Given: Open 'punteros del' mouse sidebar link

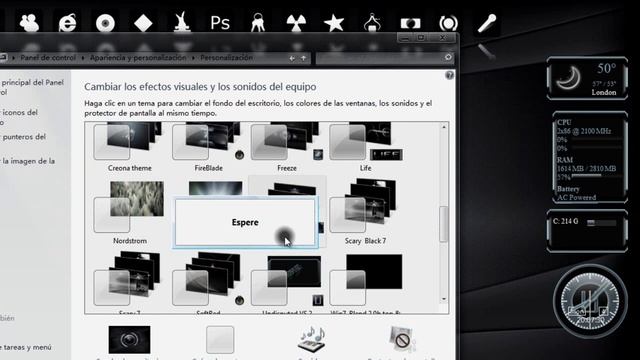Looking at the screenshot, I should [23, 137].
